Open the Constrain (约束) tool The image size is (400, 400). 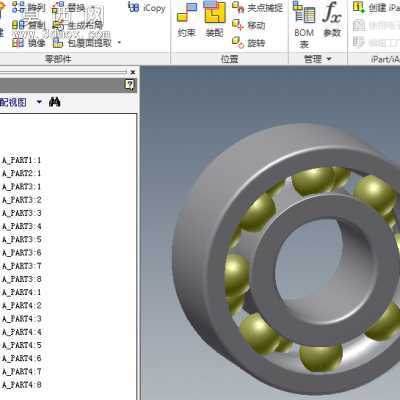tap(187, 19)
